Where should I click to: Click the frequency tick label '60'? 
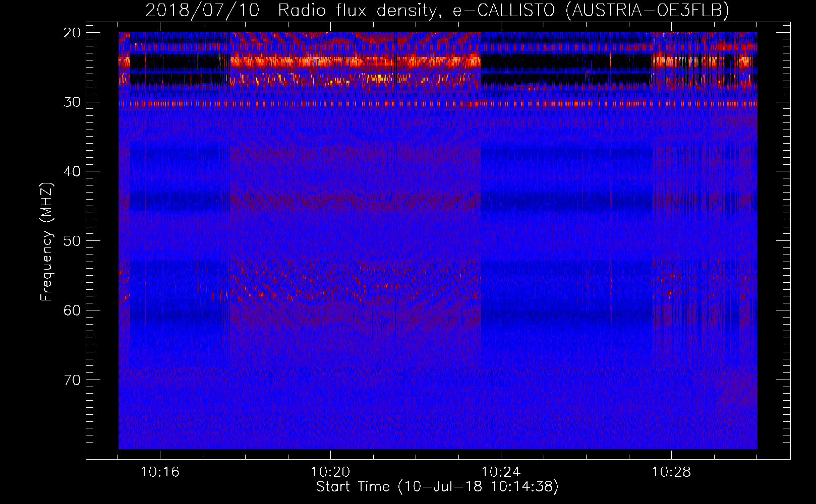click(73, 310)
